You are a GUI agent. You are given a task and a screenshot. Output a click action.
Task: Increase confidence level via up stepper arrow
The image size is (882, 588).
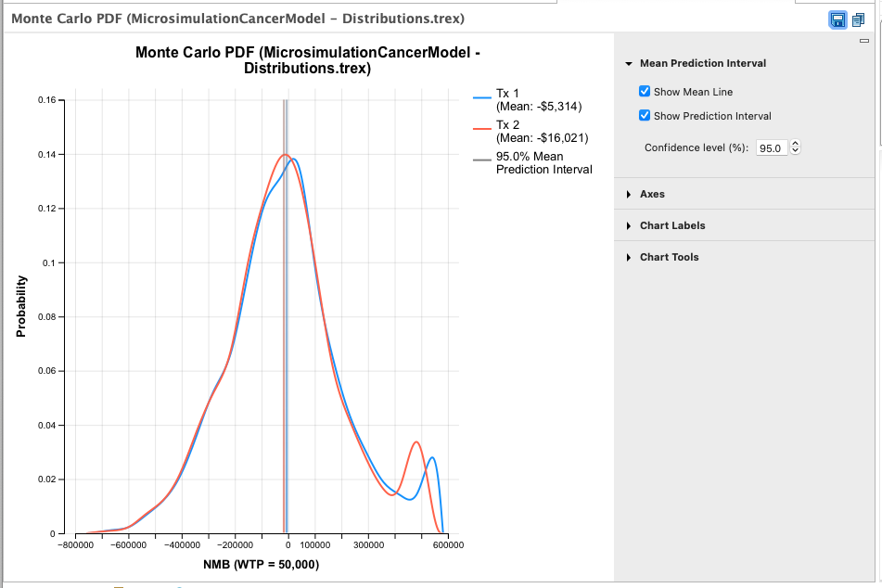click(x=795, y=143)
